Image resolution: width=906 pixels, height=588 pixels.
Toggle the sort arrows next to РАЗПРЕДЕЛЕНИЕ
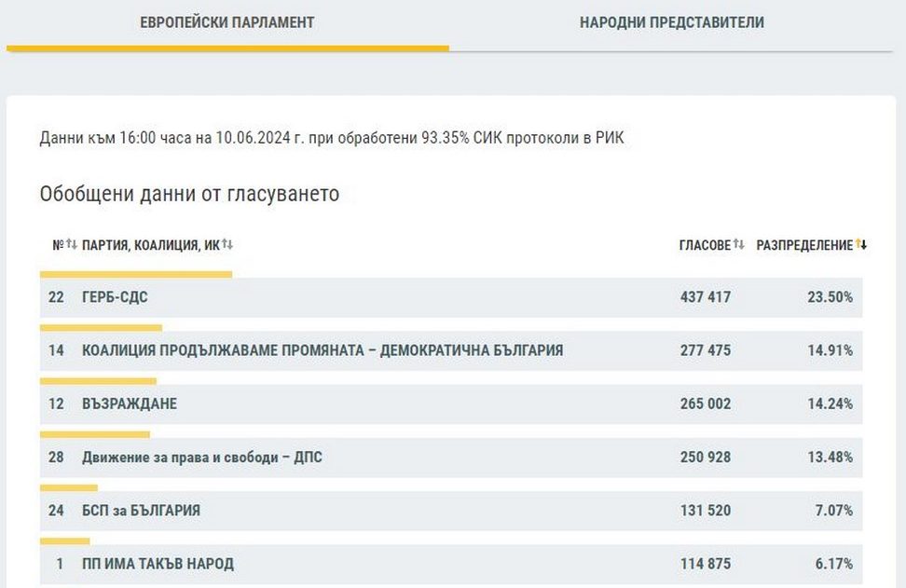(861, 245)
